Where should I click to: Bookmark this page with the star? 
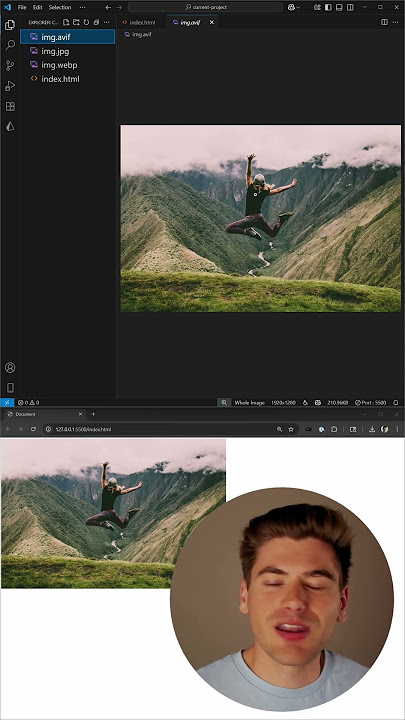(291, 429)
